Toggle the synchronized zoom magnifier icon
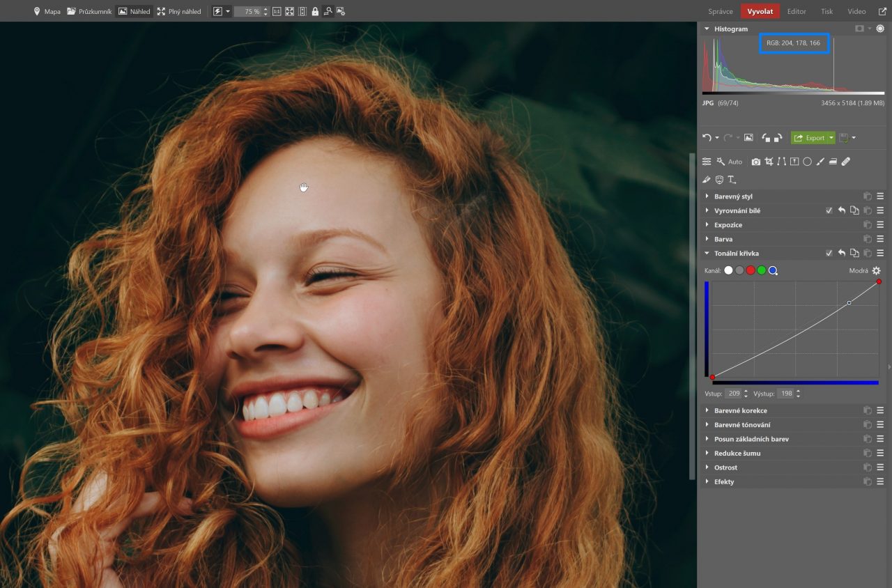Viewport: 892px width, 588px height. (328, 12)
